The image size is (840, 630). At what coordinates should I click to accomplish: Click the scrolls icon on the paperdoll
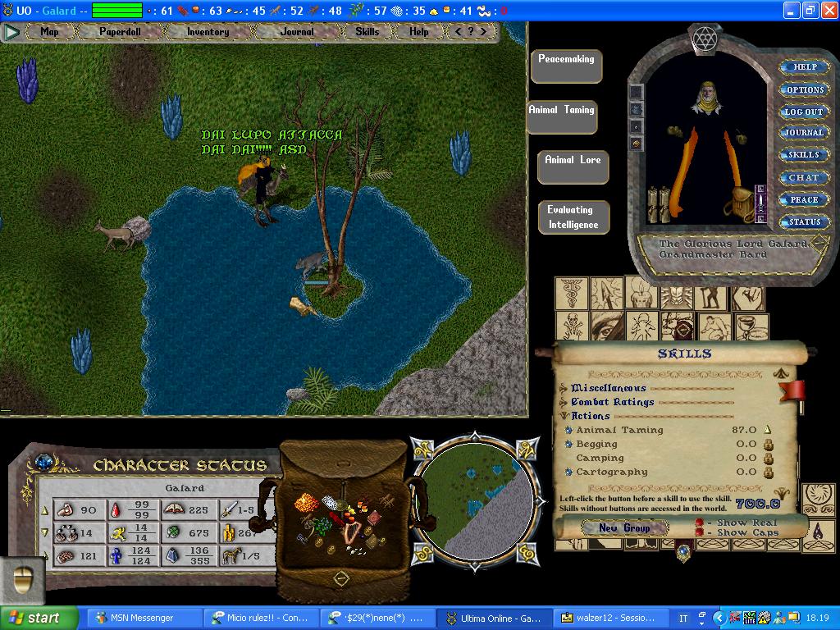click(x=660, y=203)
